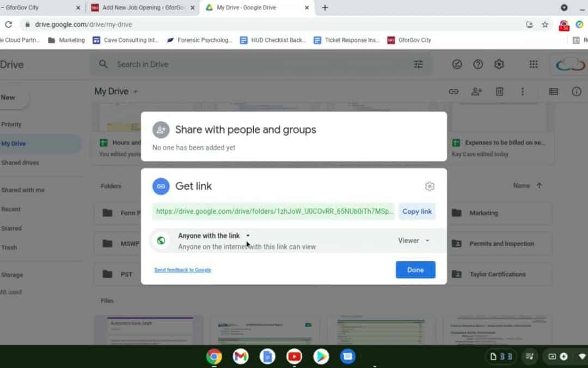Launch Chrome from the shelf

214,357
